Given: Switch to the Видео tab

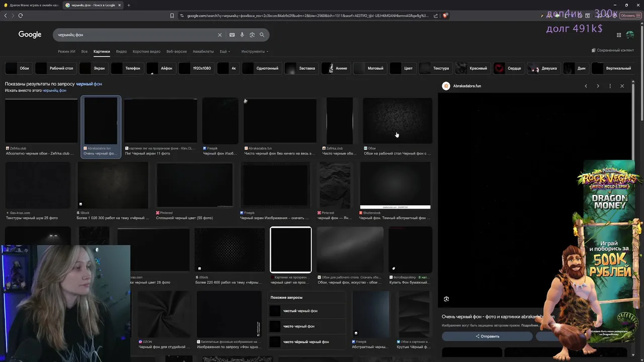Looking at the screenshot, I should pos(121,51).
